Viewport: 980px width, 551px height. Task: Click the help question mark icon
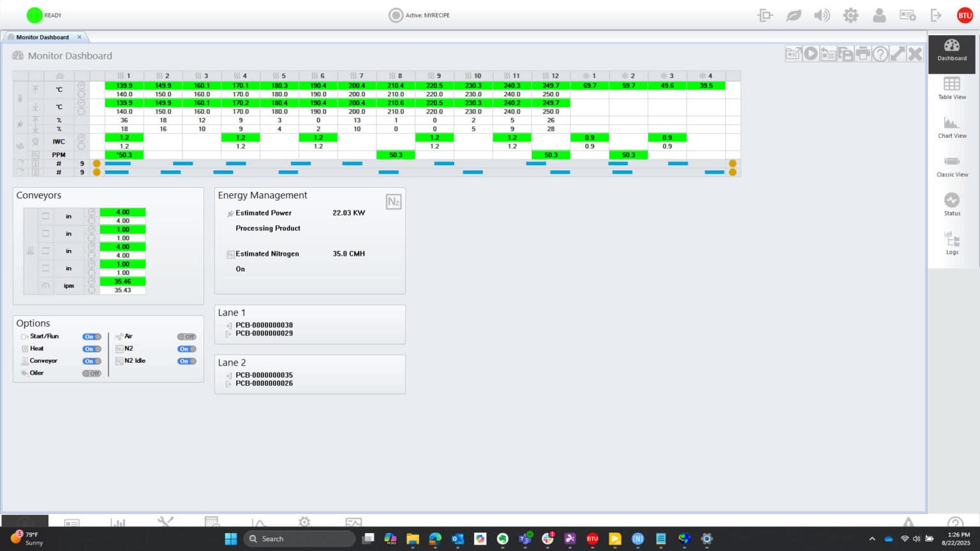pos(880,54)
